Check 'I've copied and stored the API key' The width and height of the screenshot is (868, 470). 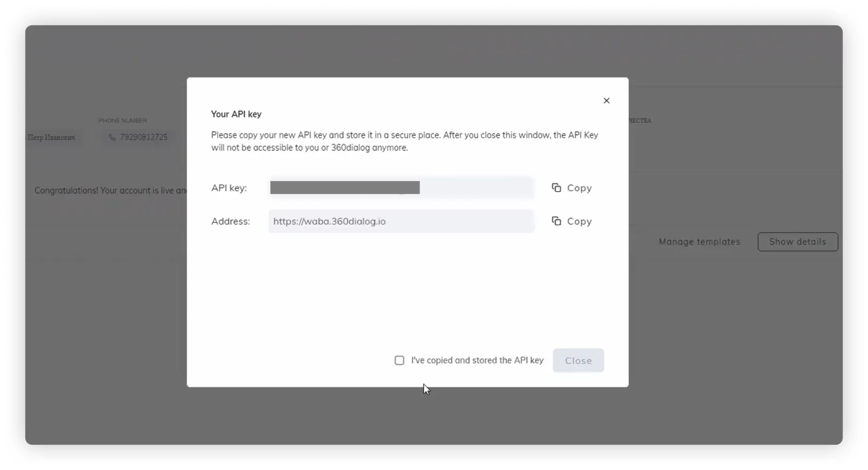(399, 361)
